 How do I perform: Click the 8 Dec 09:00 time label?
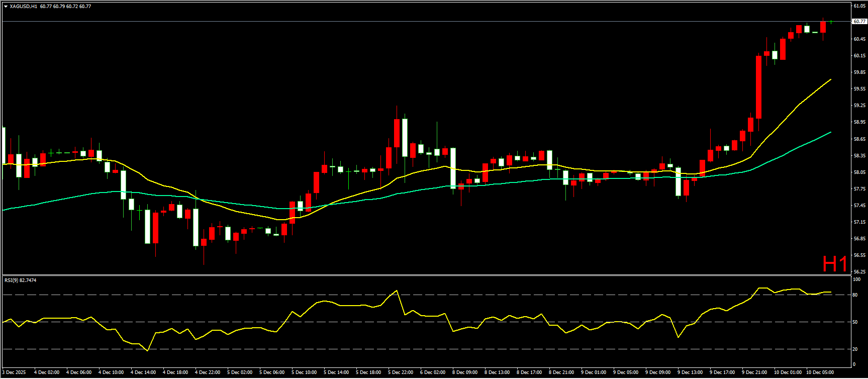465,372
